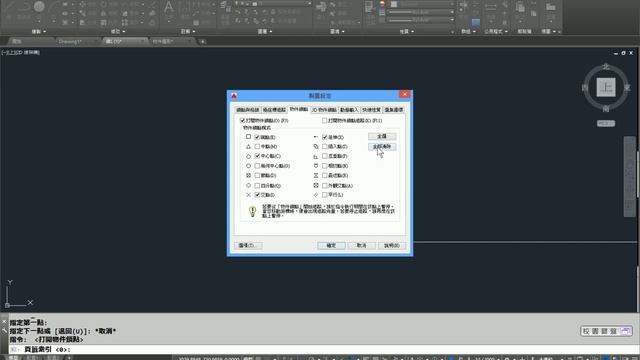Toggle 打開物件鎖點 (F3) checkbox

click(242, 120)
